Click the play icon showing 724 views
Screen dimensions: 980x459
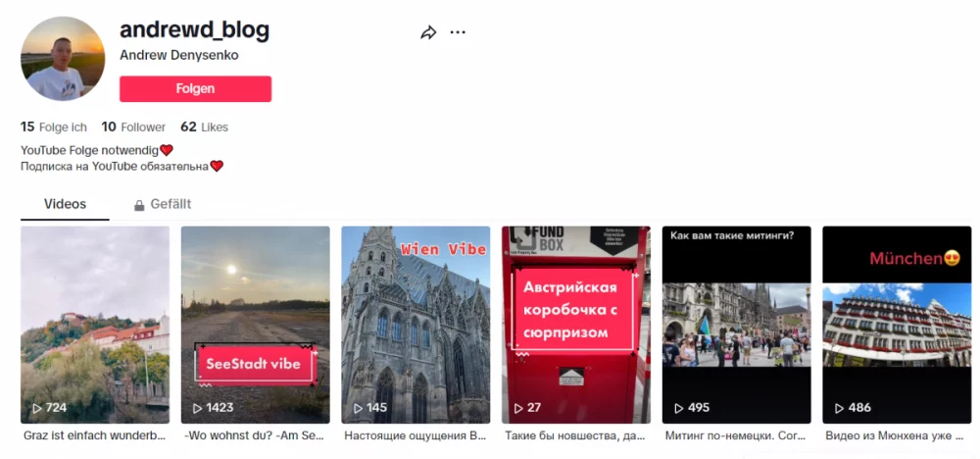point(37,408)
